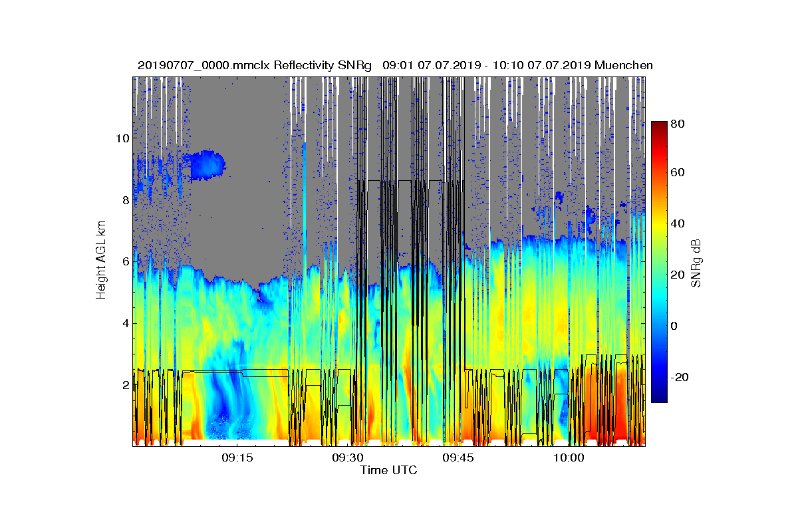Click colorbar tick label 0

point(675,326)
